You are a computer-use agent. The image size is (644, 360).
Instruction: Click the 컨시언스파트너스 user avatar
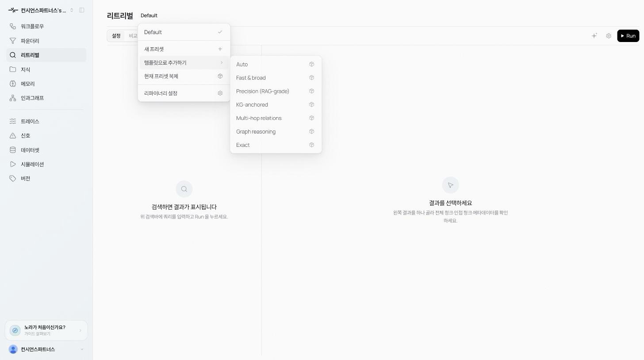[x=13, y=349]
